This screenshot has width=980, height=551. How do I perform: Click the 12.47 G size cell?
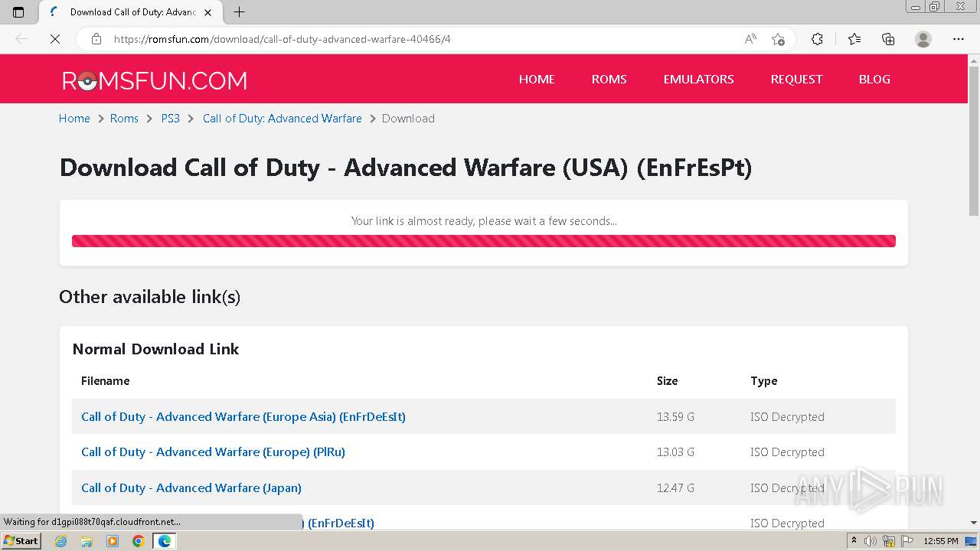coord(675,488)
